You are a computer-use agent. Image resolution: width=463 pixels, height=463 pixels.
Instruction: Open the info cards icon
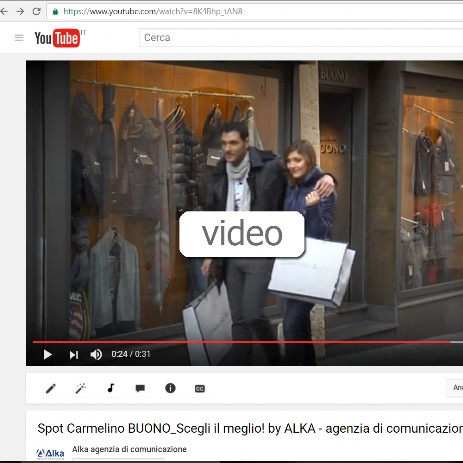point(170,388)
